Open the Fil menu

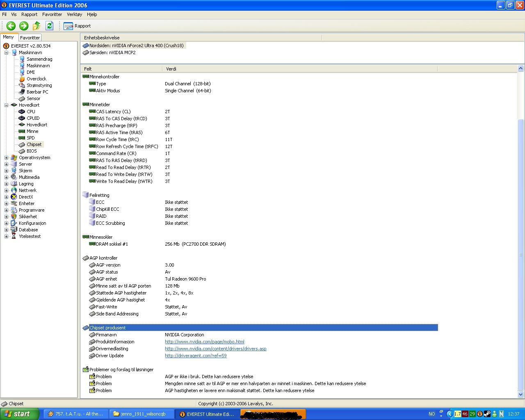(x=4, y=14)
